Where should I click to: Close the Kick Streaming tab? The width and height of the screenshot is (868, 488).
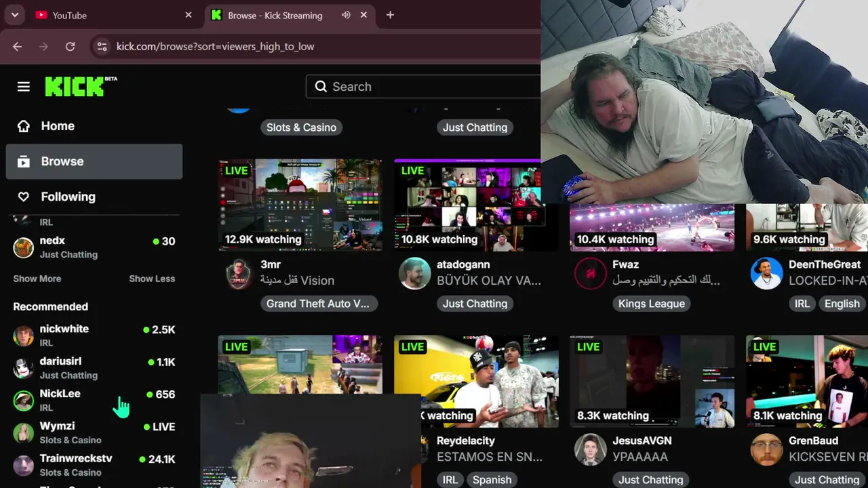pos(364,15)
